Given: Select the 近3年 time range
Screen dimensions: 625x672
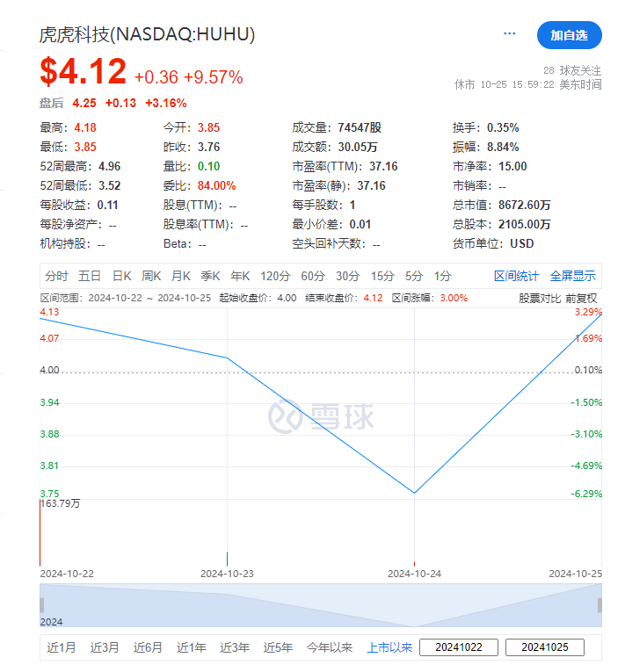Looking at the screenshot, I should tap(235, 647).
